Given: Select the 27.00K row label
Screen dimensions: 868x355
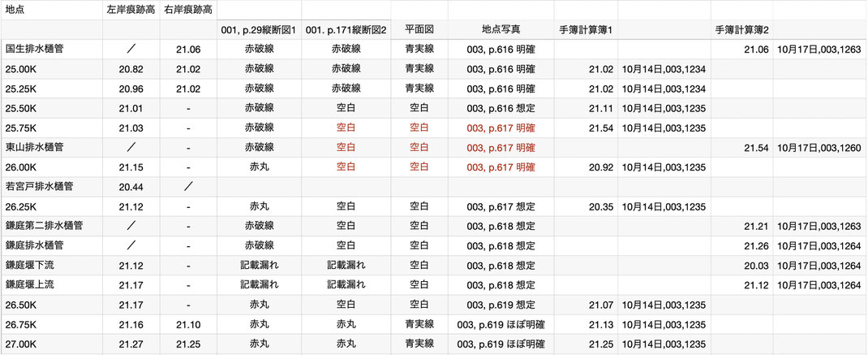Looking at the screenshot, I should (x=21, y=344).
